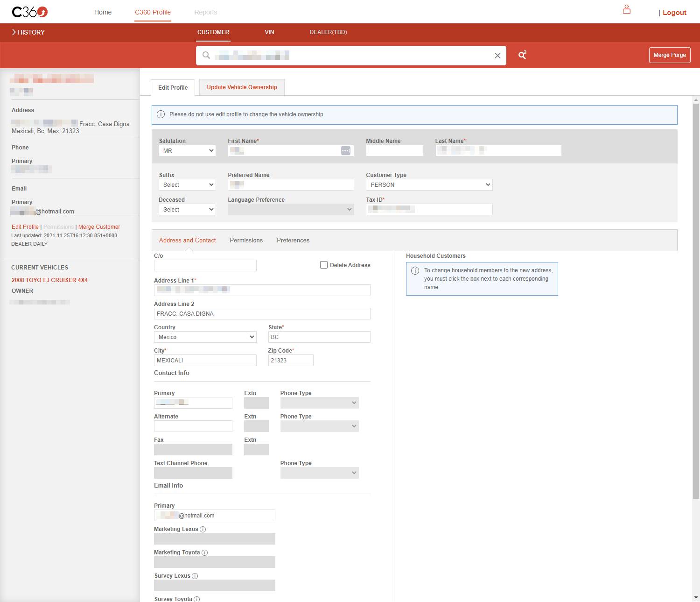
Task: Switch to the VIN tab
Action: (269, 32)
